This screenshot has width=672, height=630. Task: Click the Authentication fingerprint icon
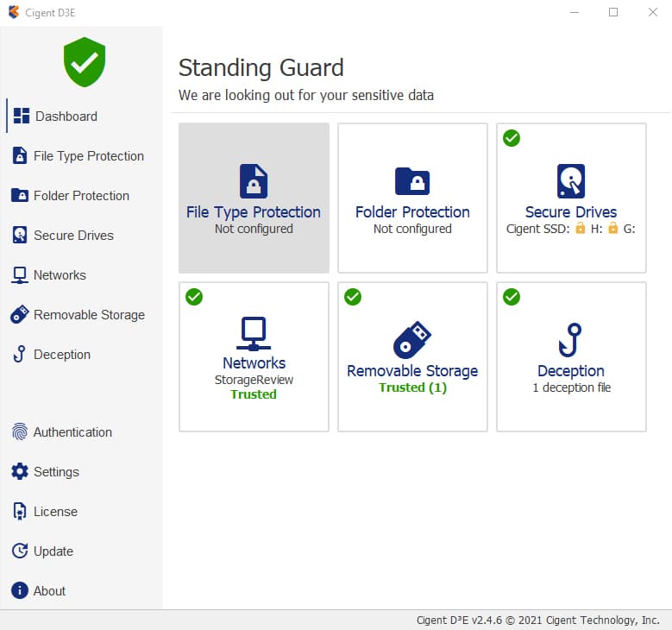pos(20,432)
